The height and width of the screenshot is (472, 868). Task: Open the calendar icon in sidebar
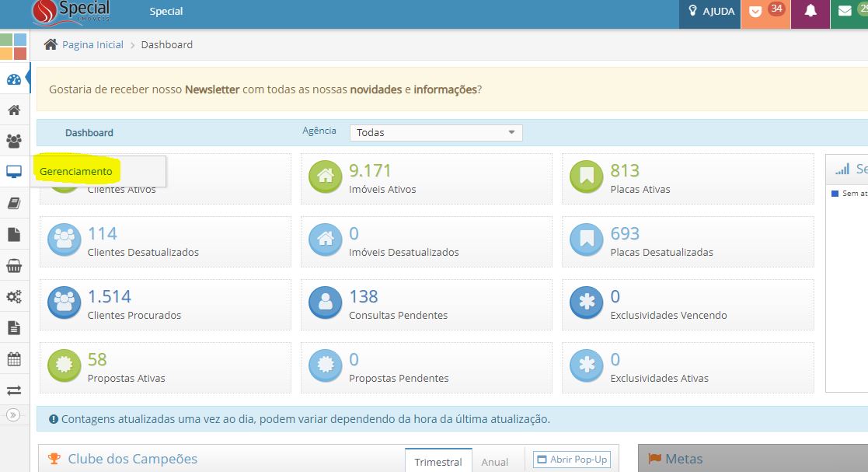[x=14, y=359]
